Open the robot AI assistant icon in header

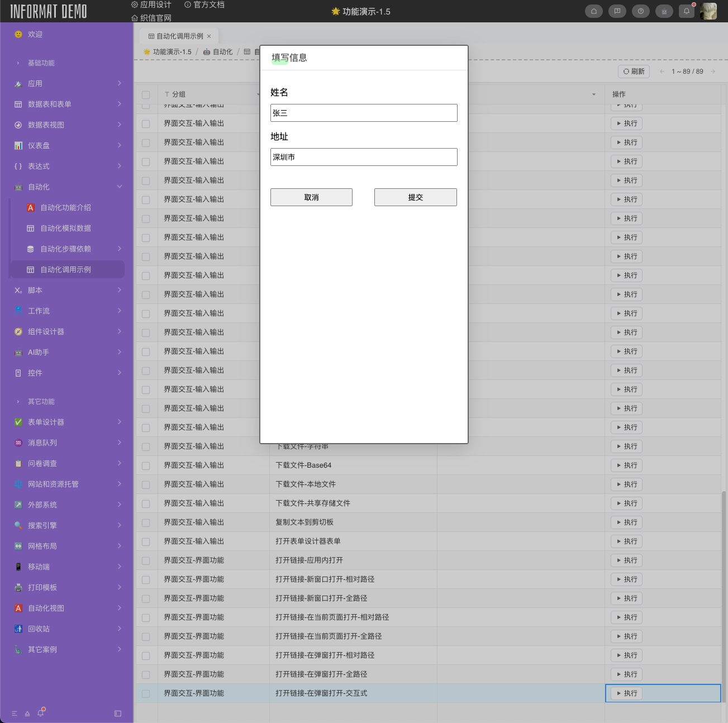coord(664,11)
